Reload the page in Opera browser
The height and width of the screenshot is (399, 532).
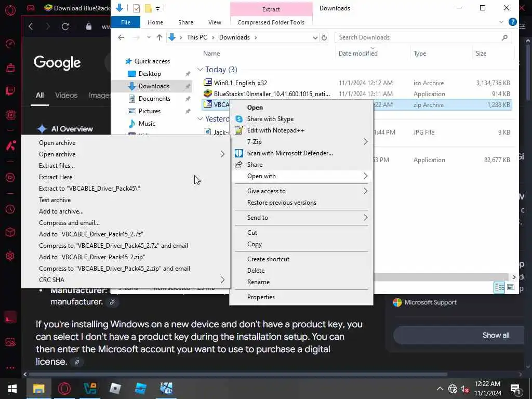point(65,26)
